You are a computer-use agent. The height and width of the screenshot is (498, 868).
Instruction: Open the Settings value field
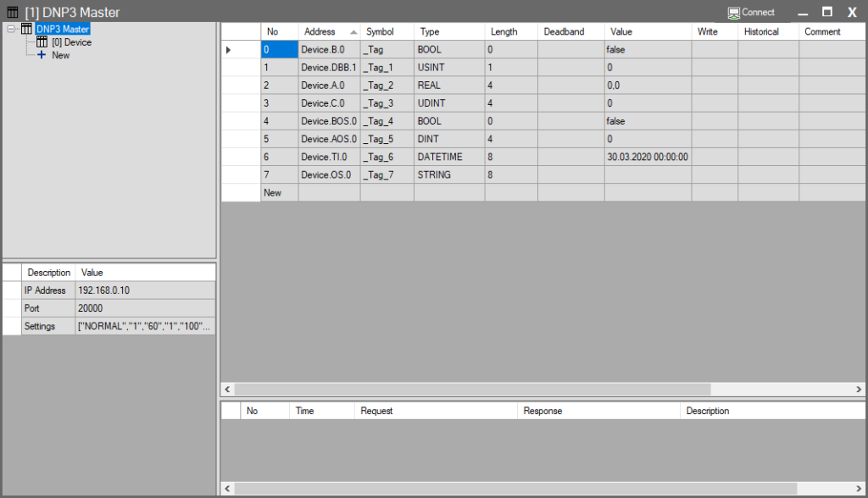(144, 326)
